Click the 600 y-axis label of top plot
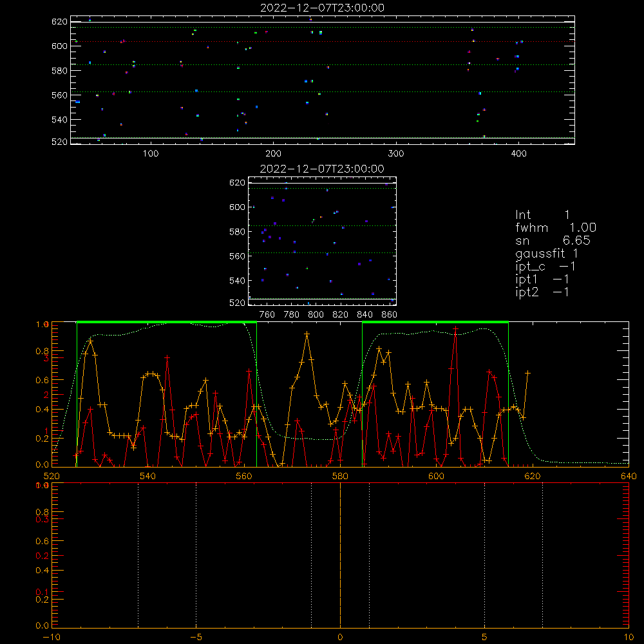644x644 pixels. [x=59, y=46]
